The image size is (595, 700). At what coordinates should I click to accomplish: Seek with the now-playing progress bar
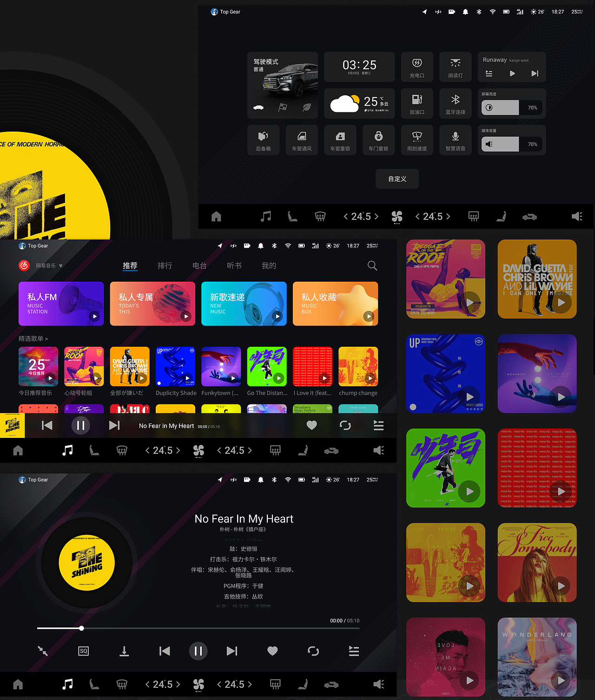click(x=198, y=628)
